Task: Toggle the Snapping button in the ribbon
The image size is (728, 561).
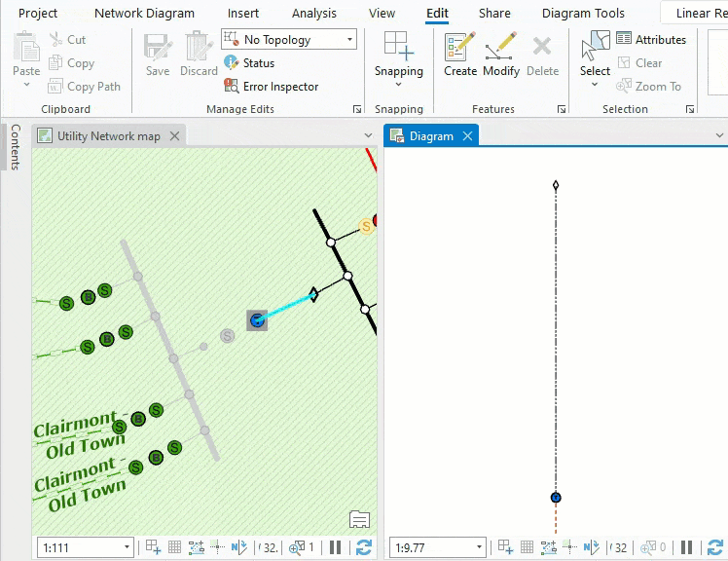Action: 399,47
